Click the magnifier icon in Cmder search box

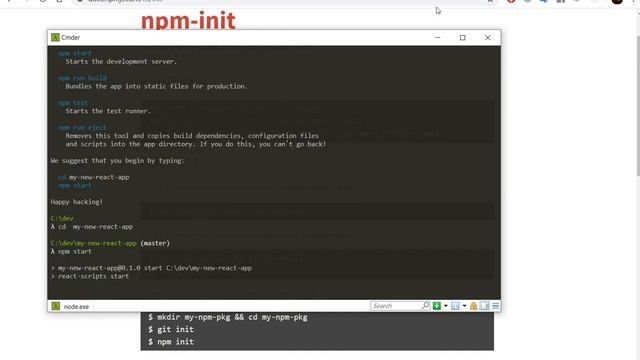click(x=425, y=306)
